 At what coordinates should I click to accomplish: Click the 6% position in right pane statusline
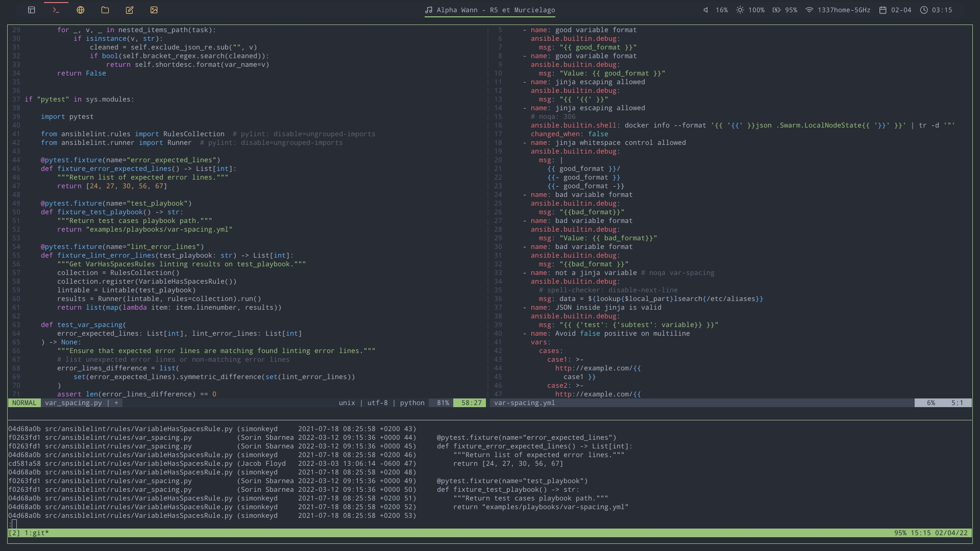pyautogui.click(x=930, y=403)
